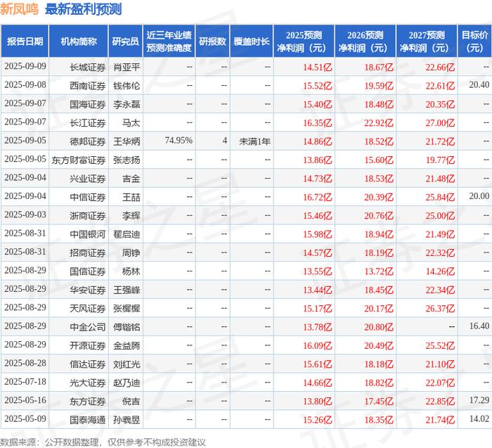Click analyst name 翟启迪

(x=127, y=234)
